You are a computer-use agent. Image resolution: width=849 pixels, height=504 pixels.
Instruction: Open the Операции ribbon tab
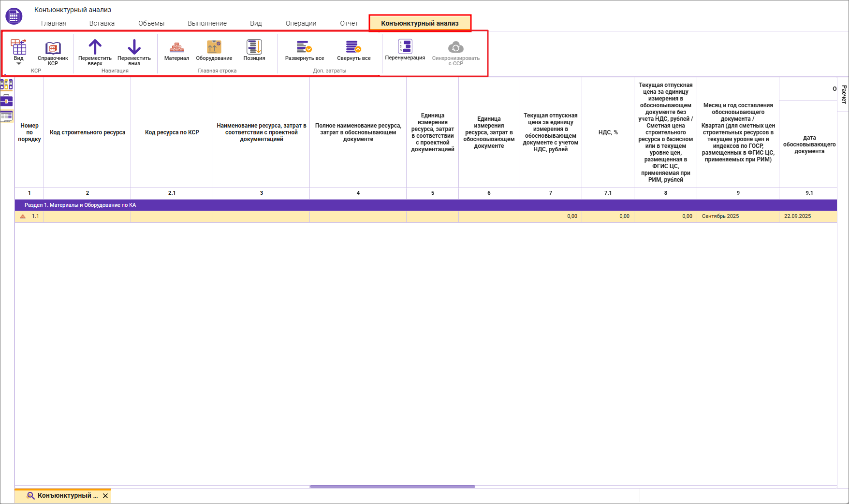[301, 23]
